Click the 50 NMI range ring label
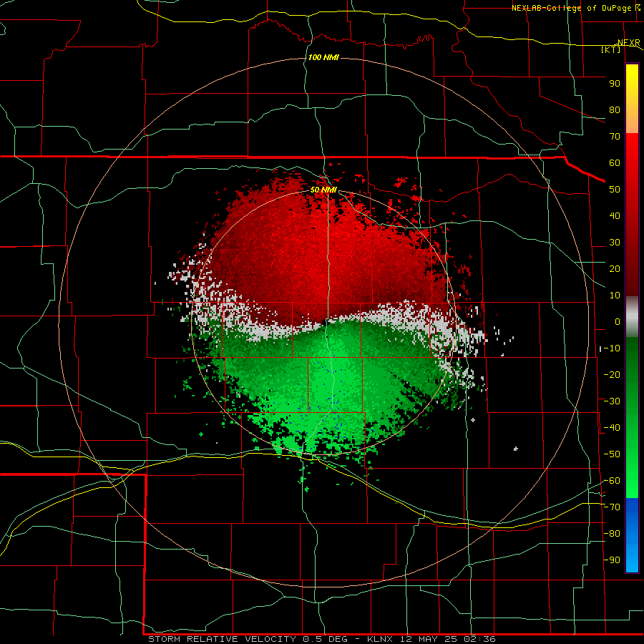Screen dimensions: 644x644 point(323,190)
